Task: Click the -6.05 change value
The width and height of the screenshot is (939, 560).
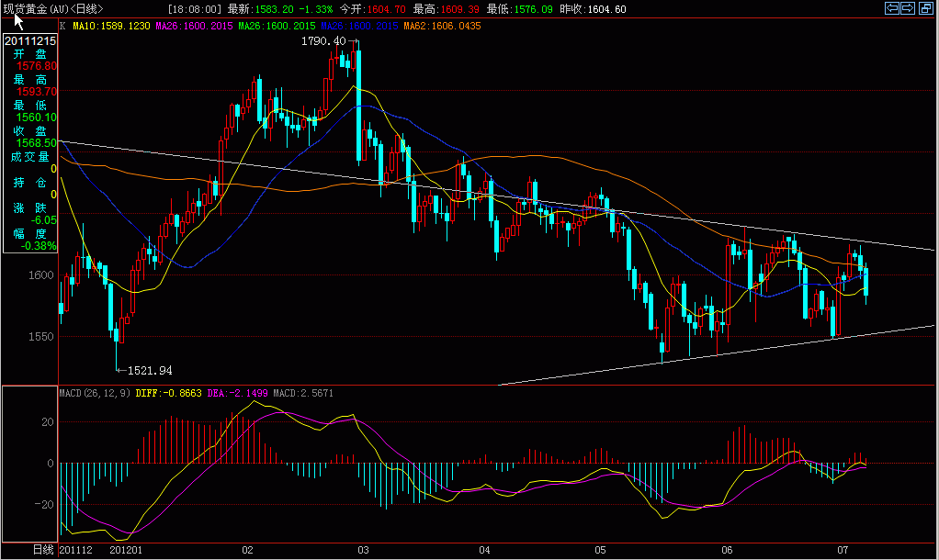Action: 44,220
